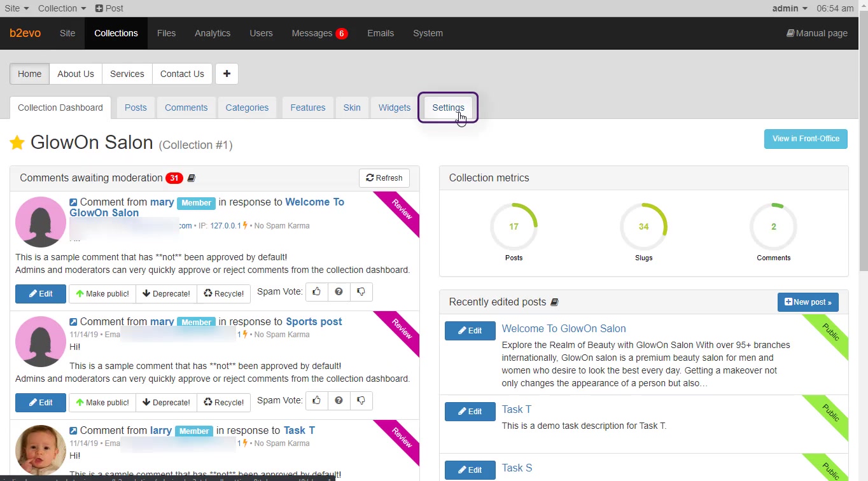Viewport: 868px width, 481px height.
Task: Switch to the Widgets tab
Action: coord(395,108)
